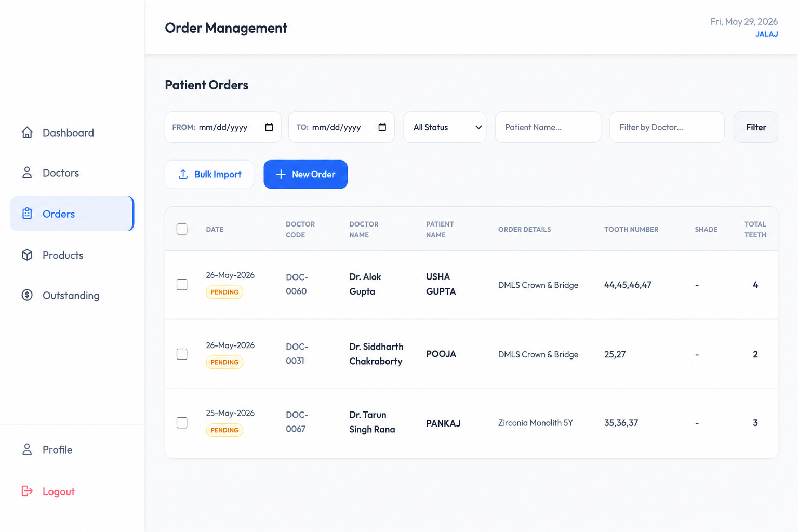The image size is (798, 532).
Task: Click the Outstanding dollar icon
Action: coord(27,295)
